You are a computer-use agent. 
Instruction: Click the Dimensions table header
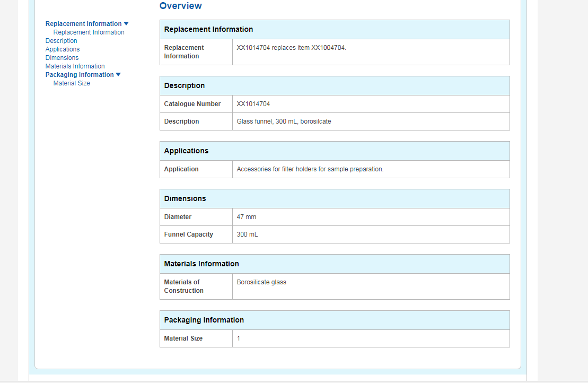(x=335, y=198)
